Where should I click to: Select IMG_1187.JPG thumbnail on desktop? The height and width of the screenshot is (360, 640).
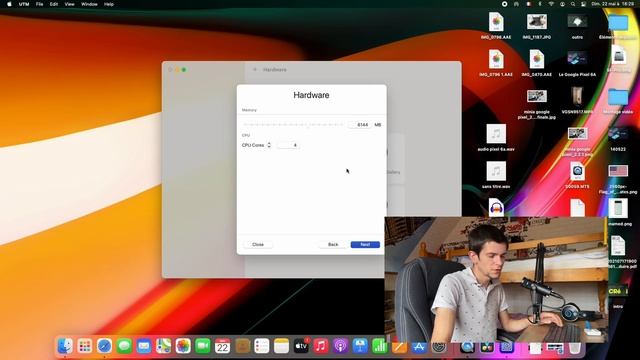(x=537, y=26)
